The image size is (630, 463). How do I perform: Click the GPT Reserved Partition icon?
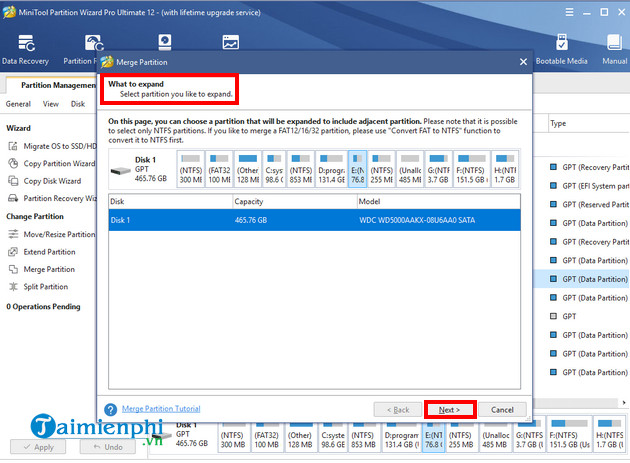point(553,204)
